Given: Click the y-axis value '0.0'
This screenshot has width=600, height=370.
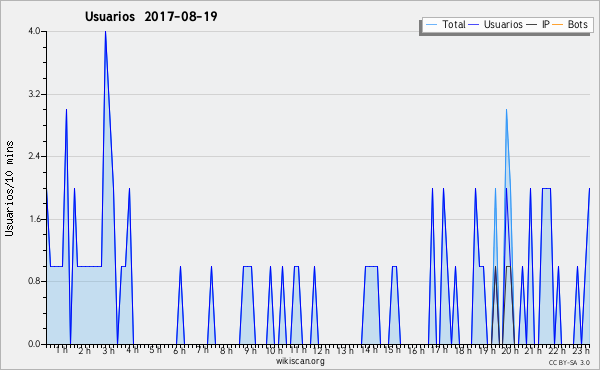Looking at the screenshot, I should tap(34, 344).
